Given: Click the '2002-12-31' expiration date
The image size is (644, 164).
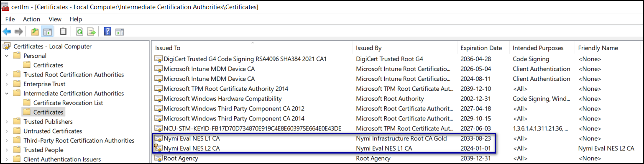Looking at the screenshot, I should tap(475, 99).
